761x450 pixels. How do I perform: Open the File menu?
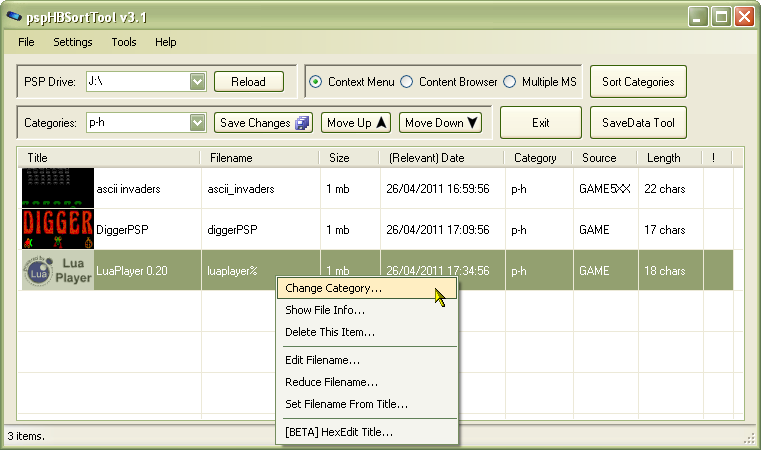click(26, 42)
